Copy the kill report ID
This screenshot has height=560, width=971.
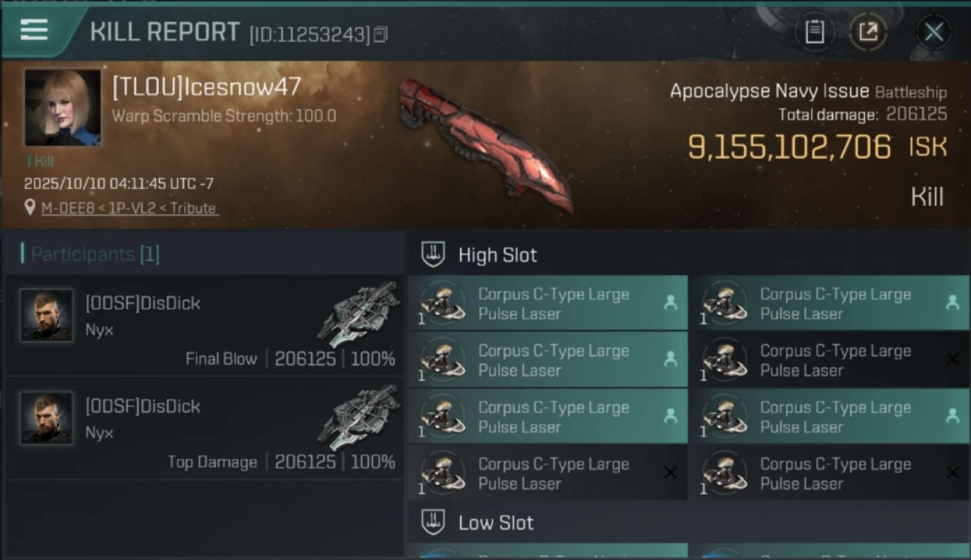[x=381, y=34]
